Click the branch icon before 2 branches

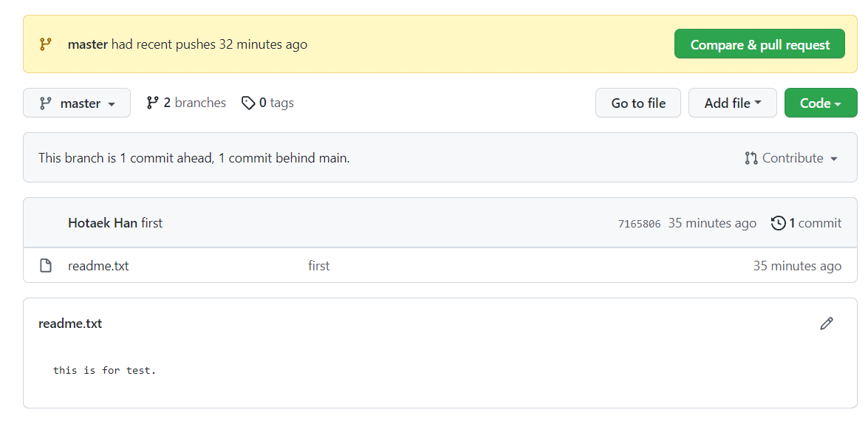153,103
